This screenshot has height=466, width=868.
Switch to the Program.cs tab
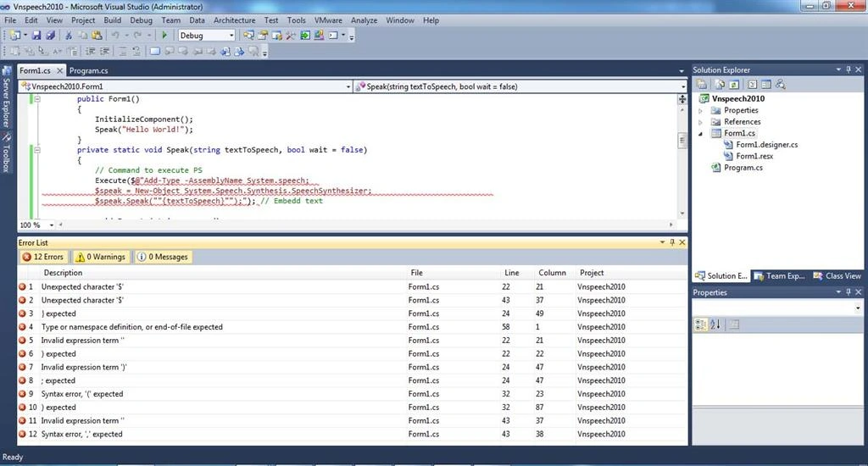[x=88, y=71]
